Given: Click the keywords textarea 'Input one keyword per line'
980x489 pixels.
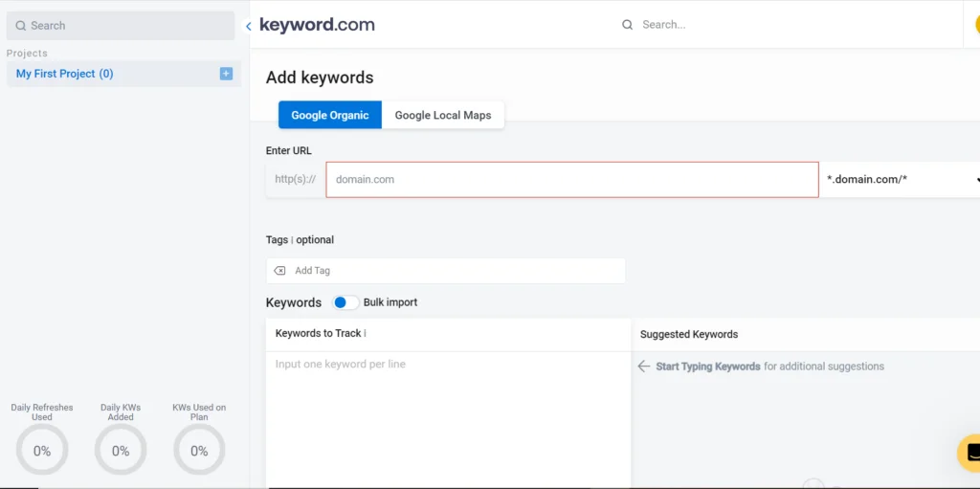Looking at the screenshot, I should [448, 419].
